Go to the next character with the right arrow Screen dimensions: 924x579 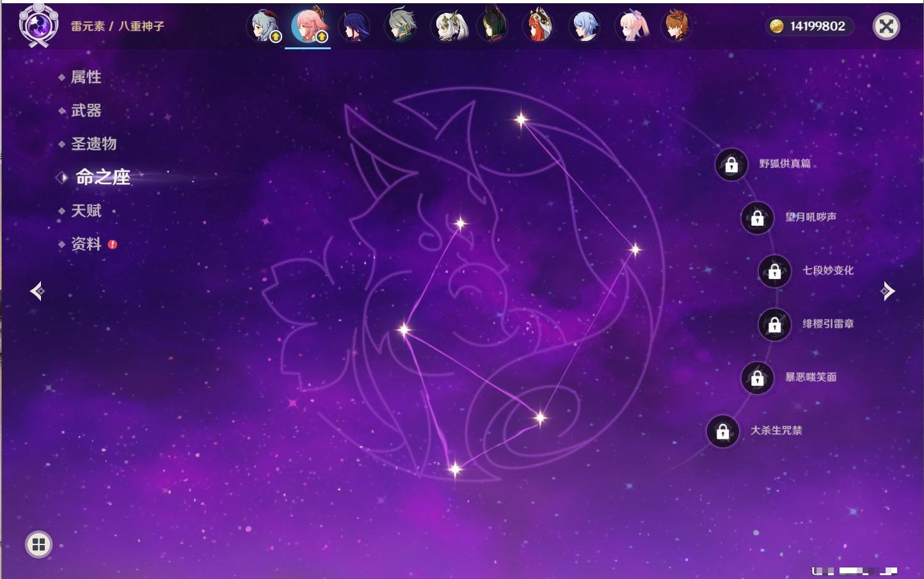(x=887, y=291)
